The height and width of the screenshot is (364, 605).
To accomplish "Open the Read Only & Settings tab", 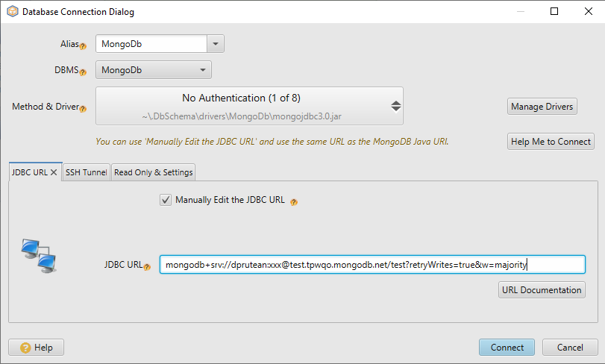I will coord(153,172).
